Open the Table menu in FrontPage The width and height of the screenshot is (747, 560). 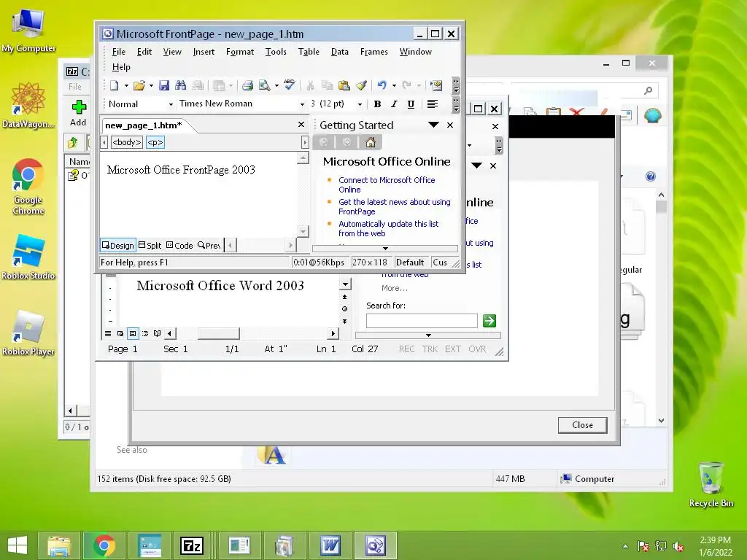(309, 52)
